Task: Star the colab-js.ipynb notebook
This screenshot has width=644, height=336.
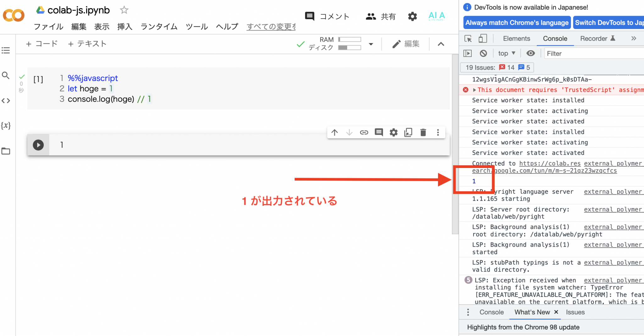Action: coord(124,10)
